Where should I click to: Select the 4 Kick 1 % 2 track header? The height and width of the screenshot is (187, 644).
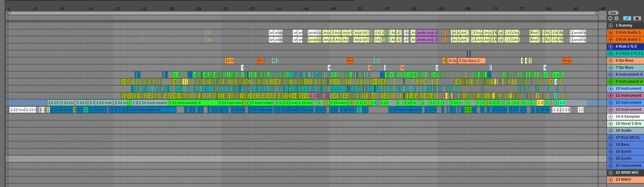[x=625, y=46]
